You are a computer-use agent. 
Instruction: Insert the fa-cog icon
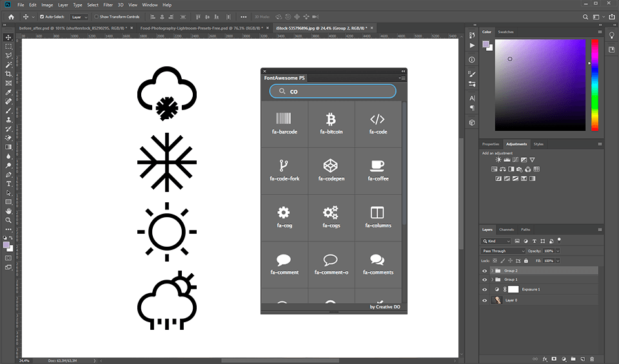284,218
